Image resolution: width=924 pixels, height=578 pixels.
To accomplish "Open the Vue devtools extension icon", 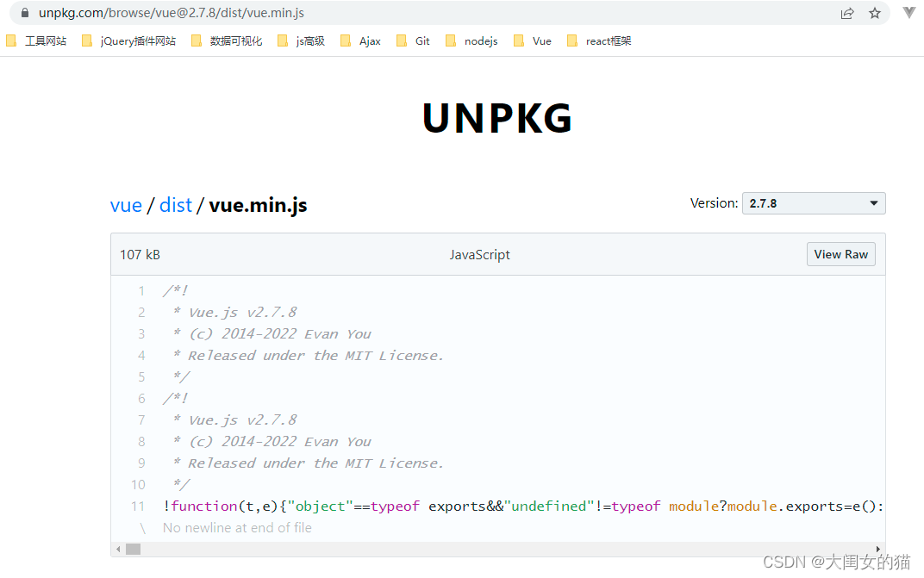I will 909,12.
